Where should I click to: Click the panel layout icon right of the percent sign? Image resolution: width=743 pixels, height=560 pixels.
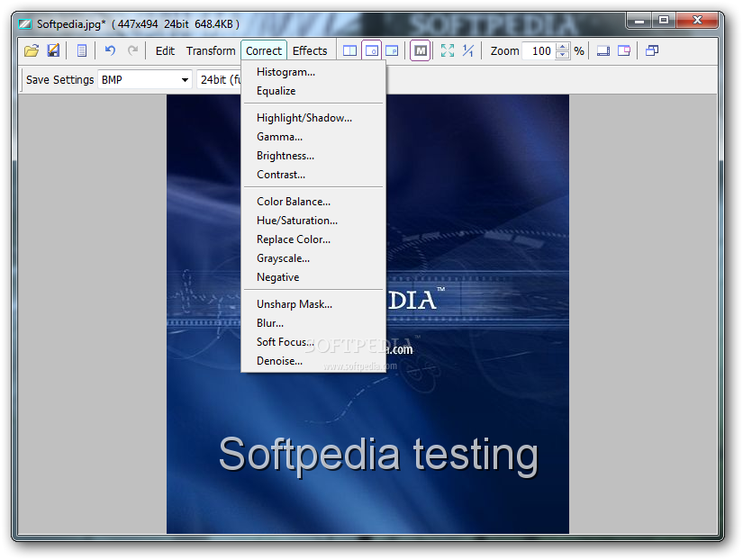pyautogui.click(x=603, y=50)
